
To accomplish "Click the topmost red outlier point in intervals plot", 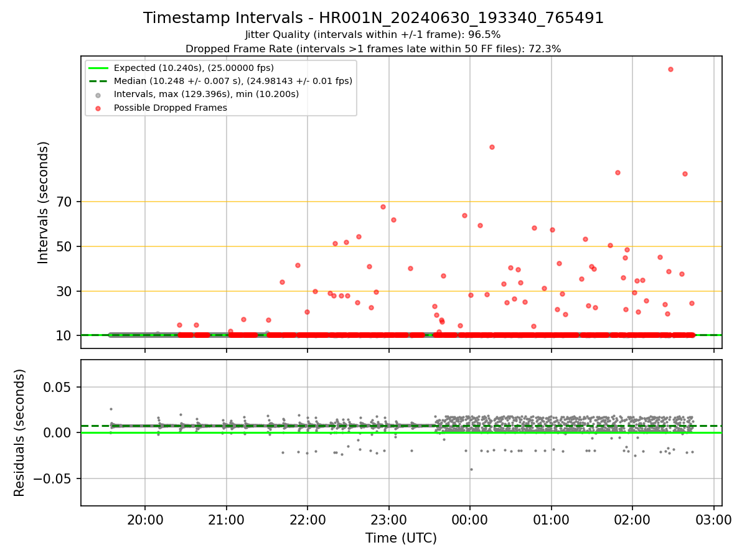I will tap(670, 69).
